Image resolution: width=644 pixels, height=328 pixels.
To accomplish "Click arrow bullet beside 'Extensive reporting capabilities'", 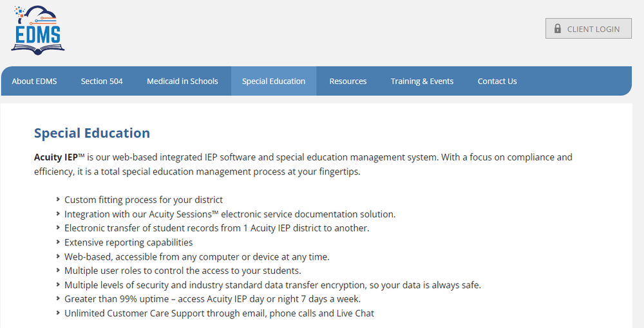I will click(x=58, y=242).
